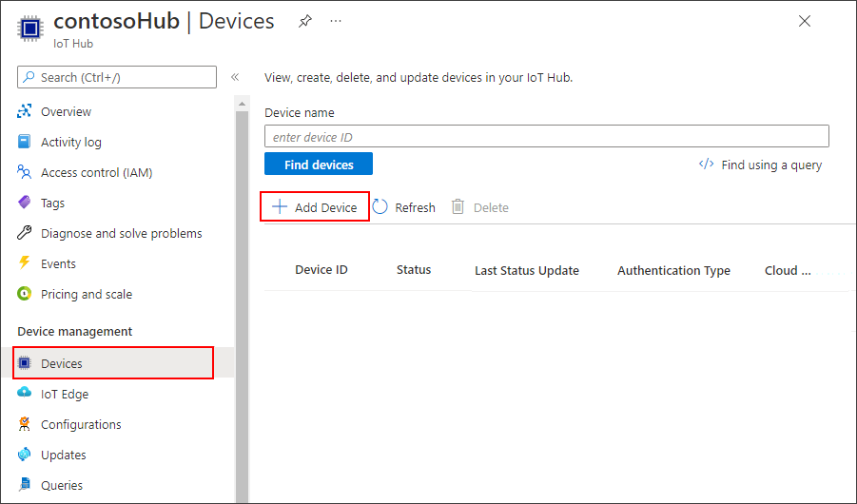Open the Activity log menu item
857x504 pixels.
pyautogui.click(x=70, y=142)
